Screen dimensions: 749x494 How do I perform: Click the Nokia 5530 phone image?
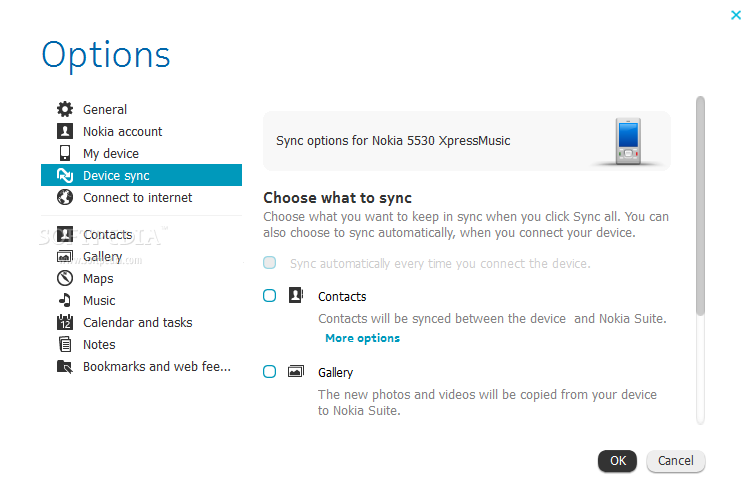(x=628, y=141)
